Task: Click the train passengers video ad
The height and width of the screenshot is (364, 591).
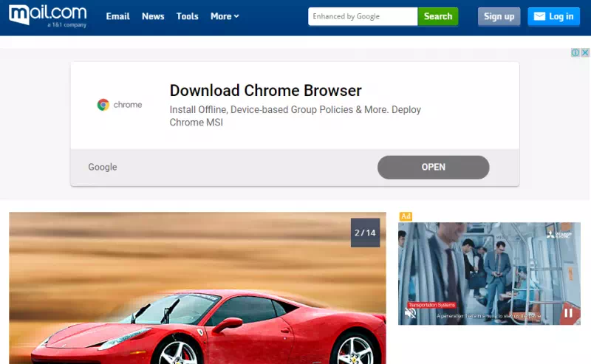Action: point(489,274)
